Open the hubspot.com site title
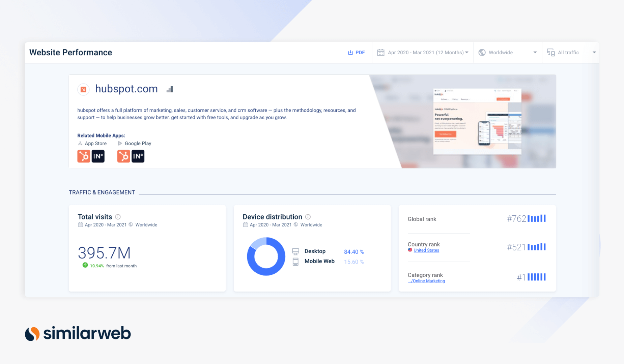Screen dimensions: 624x364 [x=126, y=89]
